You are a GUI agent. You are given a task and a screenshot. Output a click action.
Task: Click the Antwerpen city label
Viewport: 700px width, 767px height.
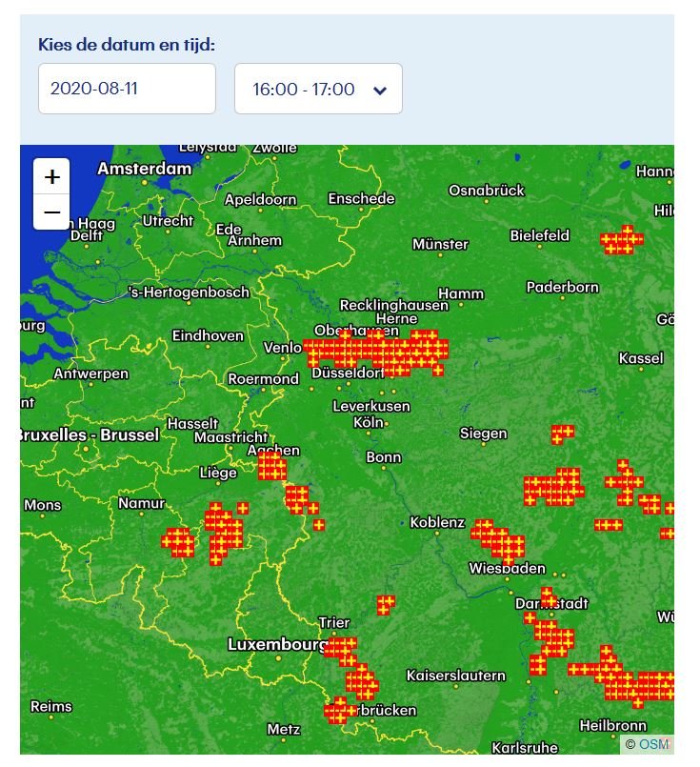[x=90, y=373]
